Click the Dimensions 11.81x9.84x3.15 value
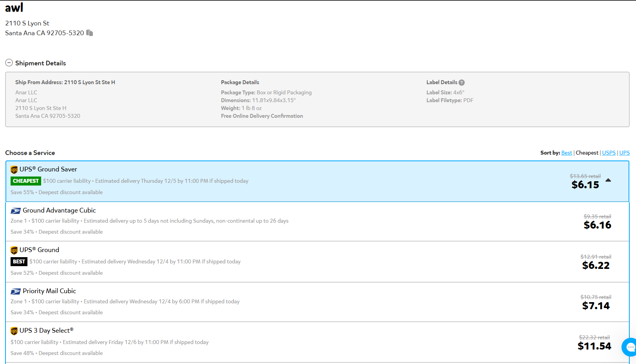636x364 pixels. pos(274,100)
